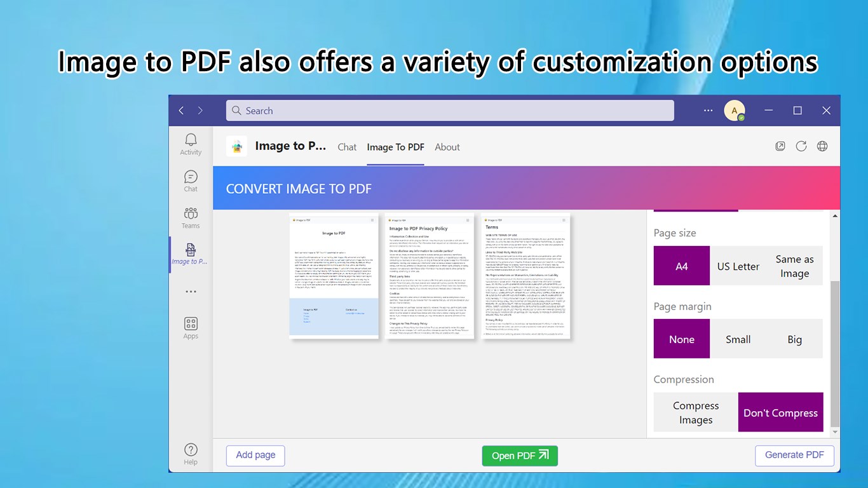868x488 pixels.
Task: Click the Search box in Teams
Action: pyautogui.click(x=450, y=111)
